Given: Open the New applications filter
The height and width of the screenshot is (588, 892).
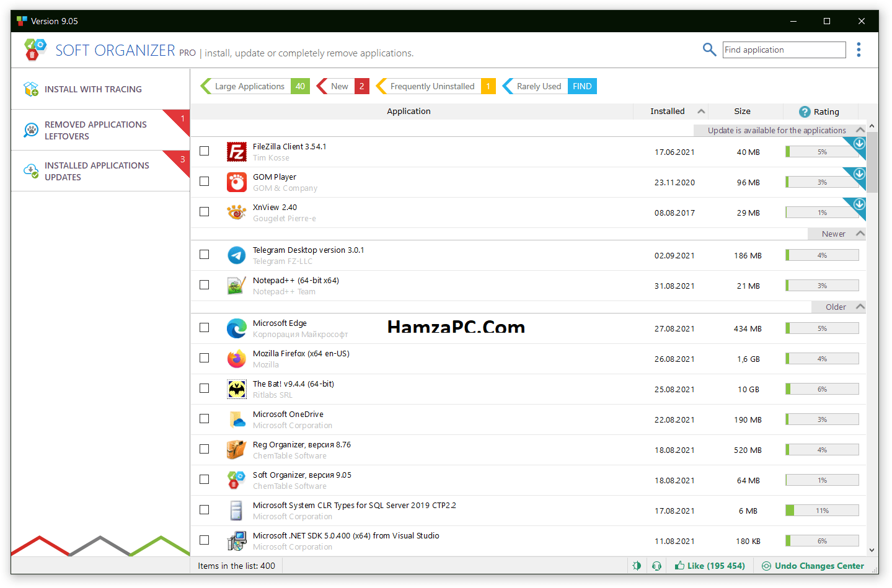Looking at the screenshot, I should [343, 86].
